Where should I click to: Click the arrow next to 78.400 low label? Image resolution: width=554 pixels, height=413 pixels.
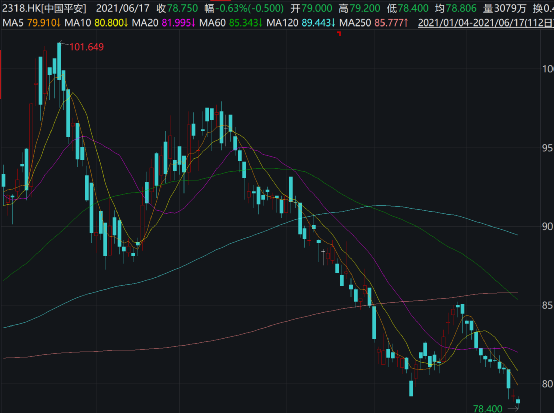pyautogui.click(x=513, y=408)
